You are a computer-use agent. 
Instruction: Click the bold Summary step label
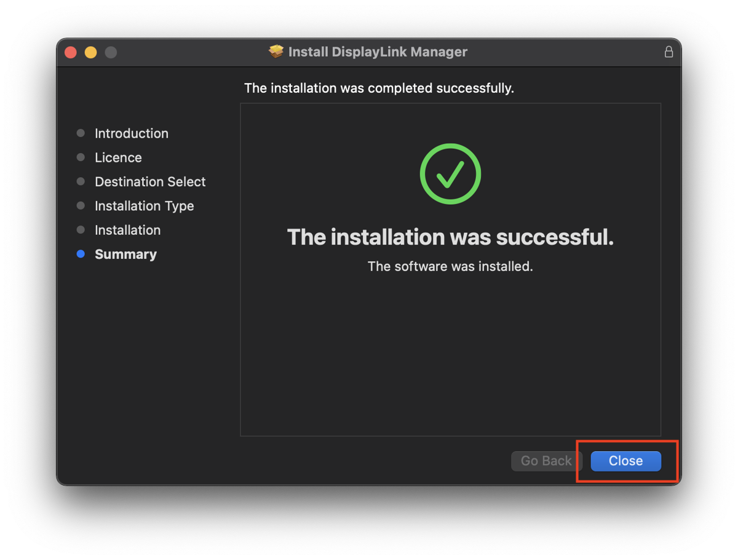click(x=125, y=254)
